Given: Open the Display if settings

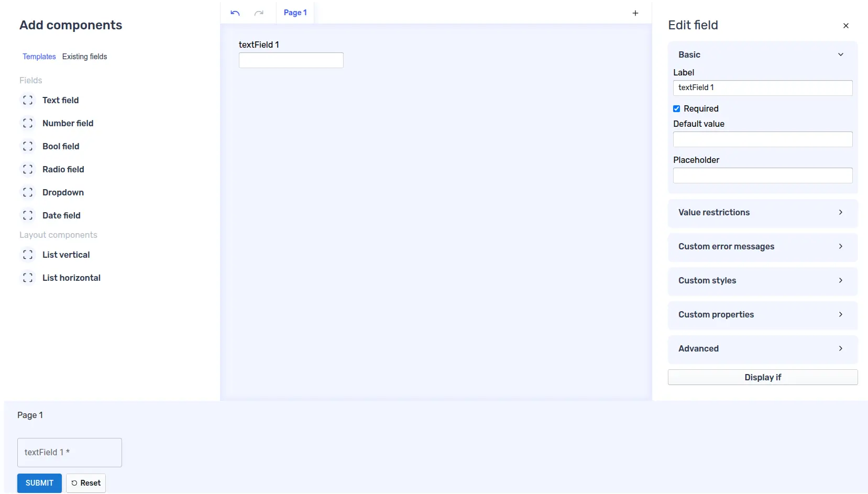Looking at the screenshot, I should coord(762,377).
